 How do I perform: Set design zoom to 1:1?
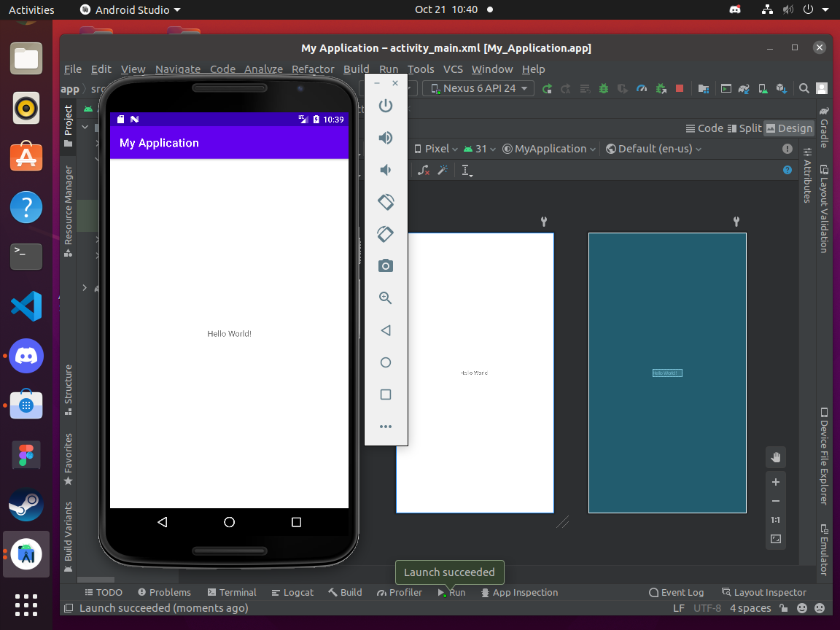tap(776, 520)
